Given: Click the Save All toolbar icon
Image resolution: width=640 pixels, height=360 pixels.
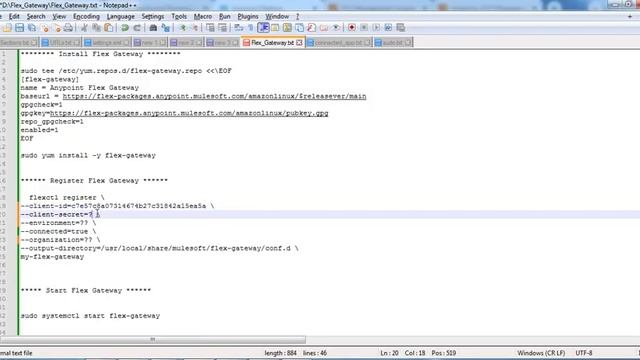Looking at the screenshot, I should [31, 28].
